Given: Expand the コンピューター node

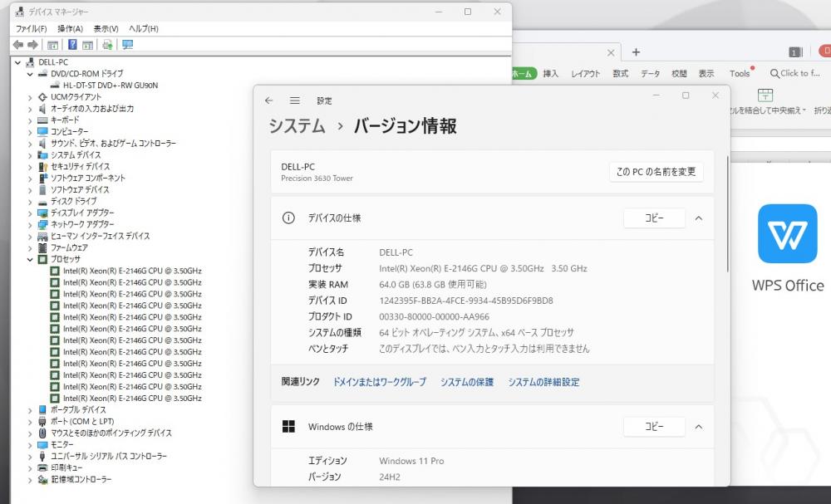Looking at the screenshot, I should (30, 132).
